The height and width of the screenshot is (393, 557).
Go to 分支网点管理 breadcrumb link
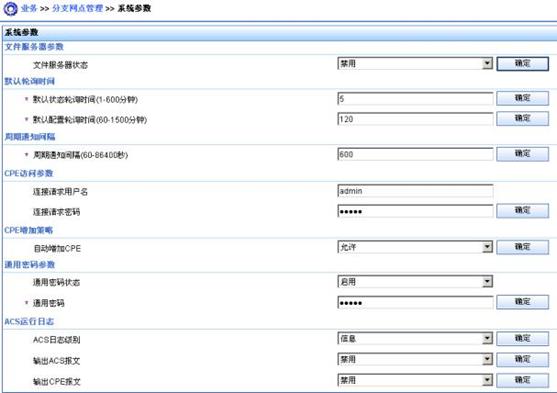coord(77,8)
